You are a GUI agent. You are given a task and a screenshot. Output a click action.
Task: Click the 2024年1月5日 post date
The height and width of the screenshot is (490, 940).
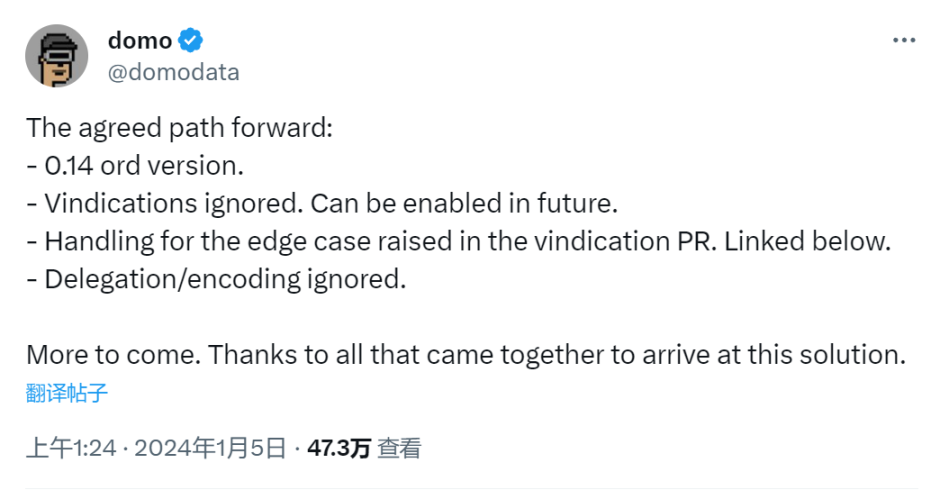pyautogui.click(x=210, y=448)
